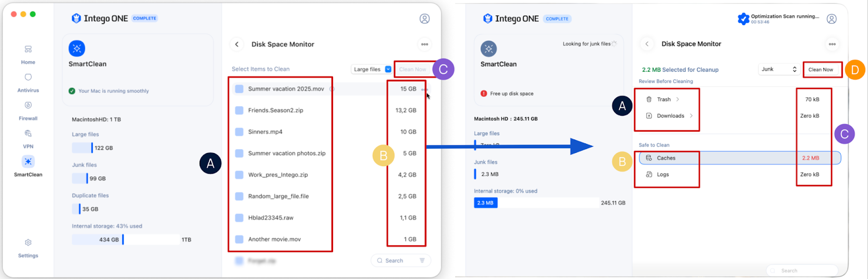
Task: Click the greyed Clean Now button in left window
Action: click(x=413, y=69)
